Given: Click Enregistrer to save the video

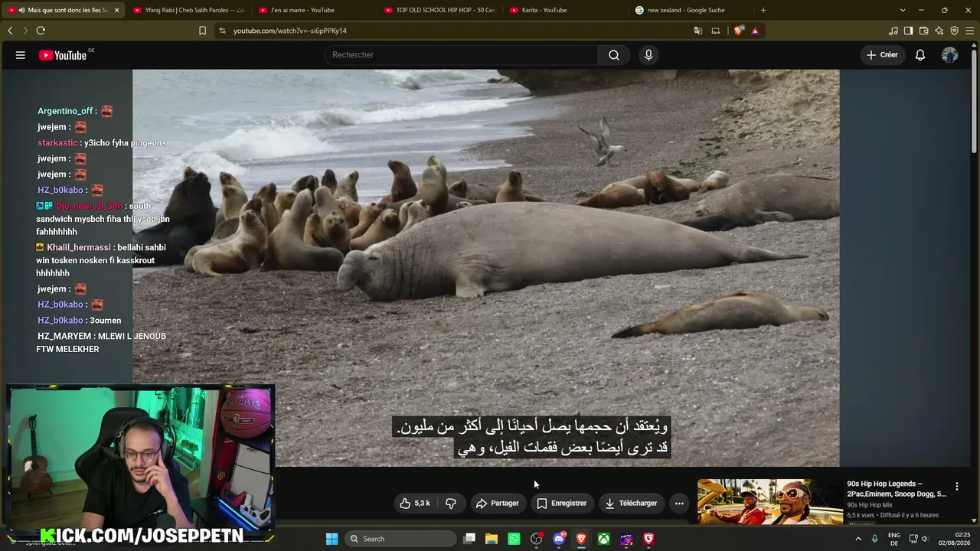Looking at the screenshot, I should coord(562,504).
